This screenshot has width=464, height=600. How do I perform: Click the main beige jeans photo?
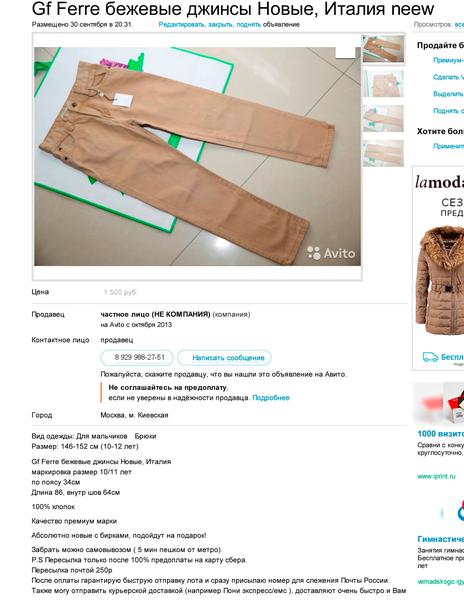pyautogui.click(x=197, y=156)
